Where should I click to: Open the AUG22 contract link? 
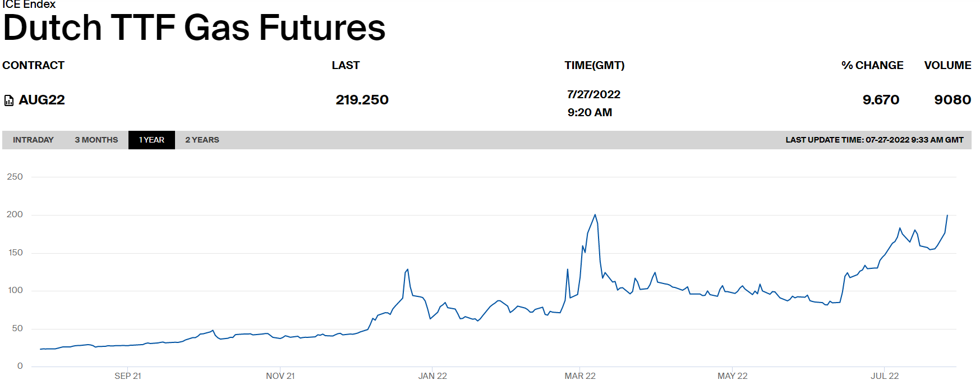[x=42, y=100]
